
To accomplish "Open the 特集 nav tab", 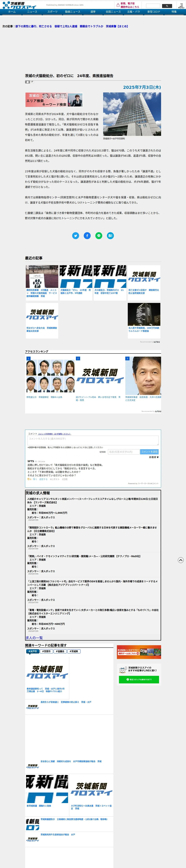I will click(174, 12).
